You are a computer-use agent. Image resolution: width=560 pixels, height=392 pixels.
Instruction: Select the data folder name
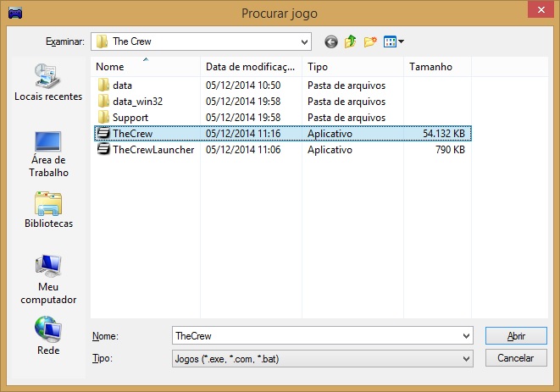[x=123, y=86]
